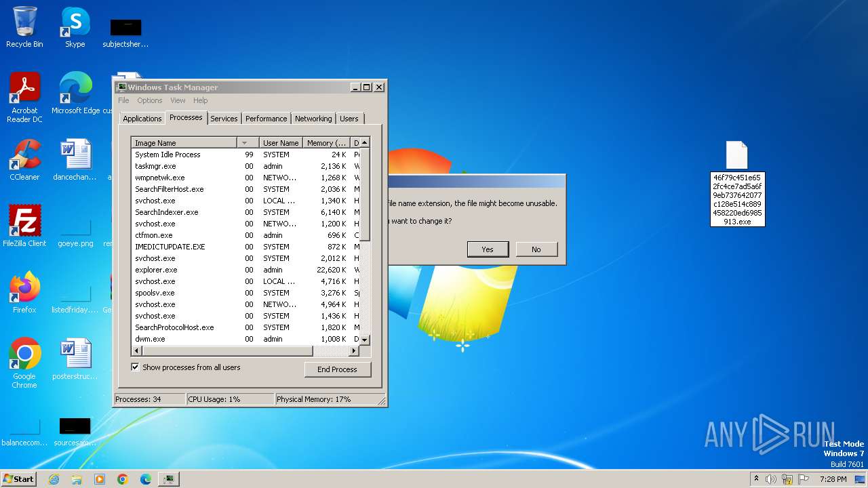Sort processes by Image Name column
The height and width of the screenshot is (488, 868).
[184, 143]
